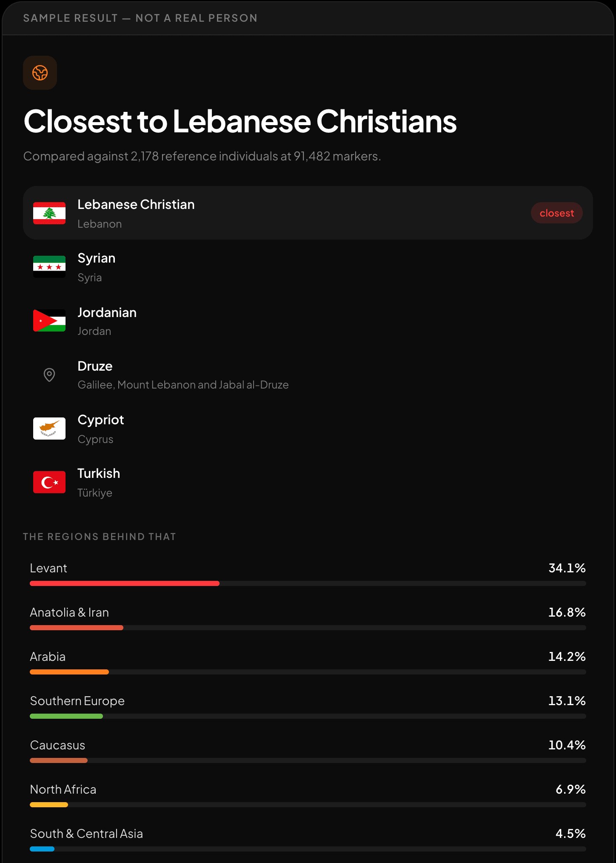Click the orange globe icon
Screen dimensions: 616x863
40,73
